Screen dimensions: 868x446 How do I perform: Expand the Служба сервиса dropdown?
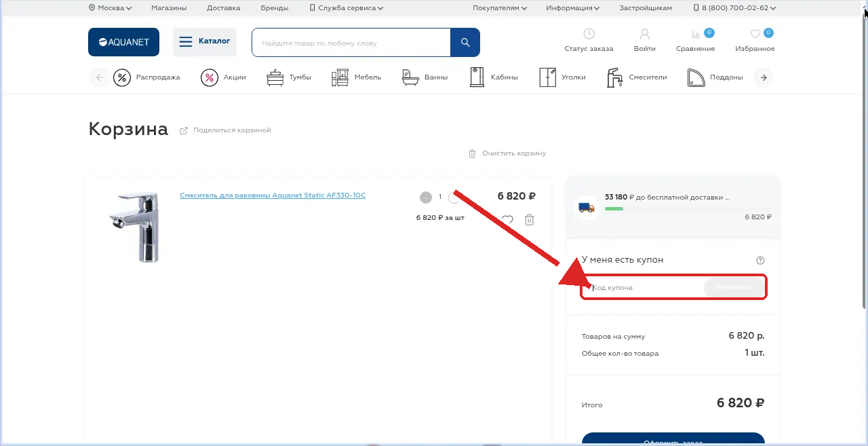[347, 8]
